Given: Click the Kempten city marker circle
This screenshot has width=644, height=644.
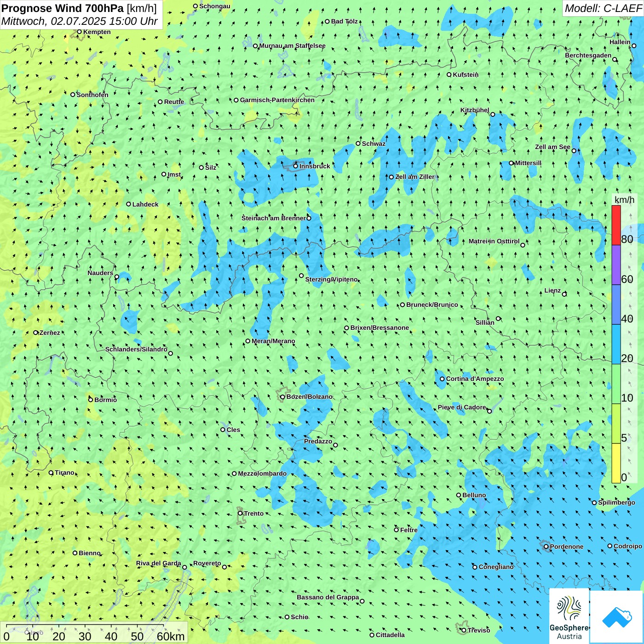Looking at the screenshot, I should 79,32.
